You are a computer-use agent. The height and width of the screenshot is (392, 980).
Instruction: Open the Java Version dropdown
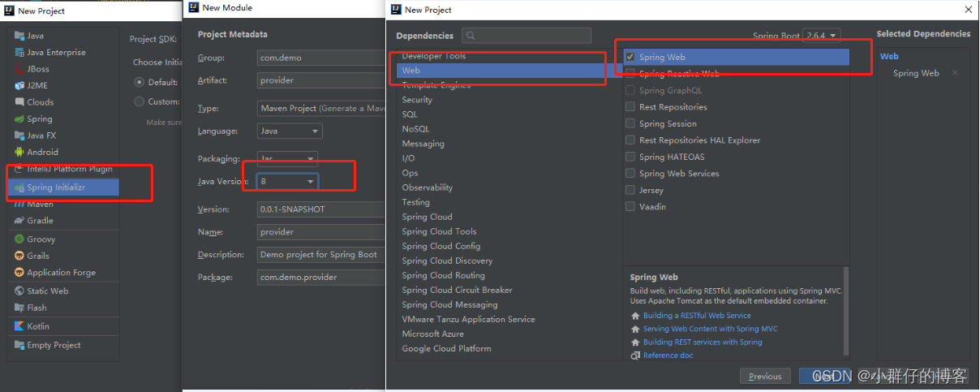coord(287,181)
